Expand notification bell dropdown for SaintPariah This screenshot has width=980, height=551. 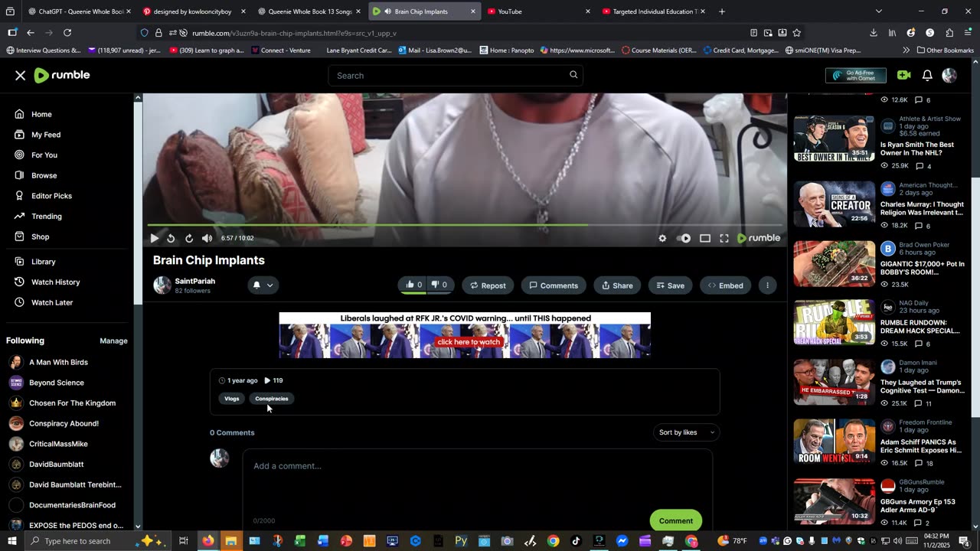263,285
